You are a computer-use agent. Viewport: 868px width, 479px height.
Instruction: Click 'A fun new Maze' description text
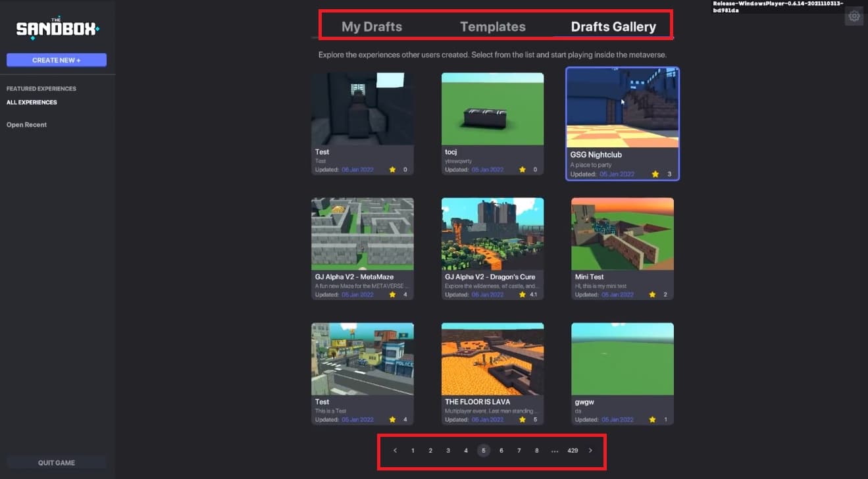(x=362, y=286)
